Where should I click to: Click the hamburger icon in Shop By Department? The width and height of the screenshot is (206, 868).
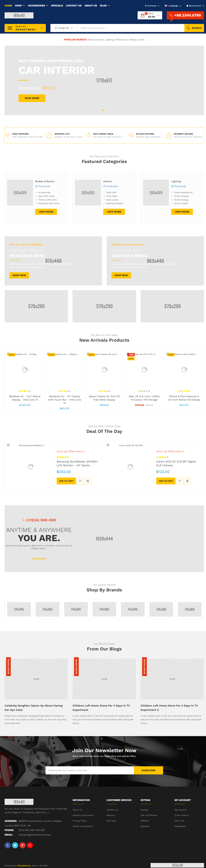click(x=10, y=28)
